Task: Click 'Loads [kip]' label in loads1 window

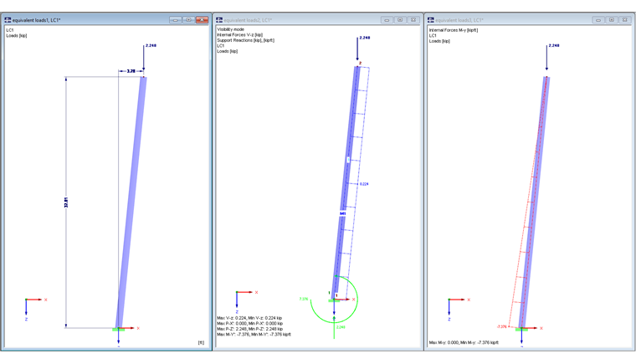Action: tap(17, 36)
